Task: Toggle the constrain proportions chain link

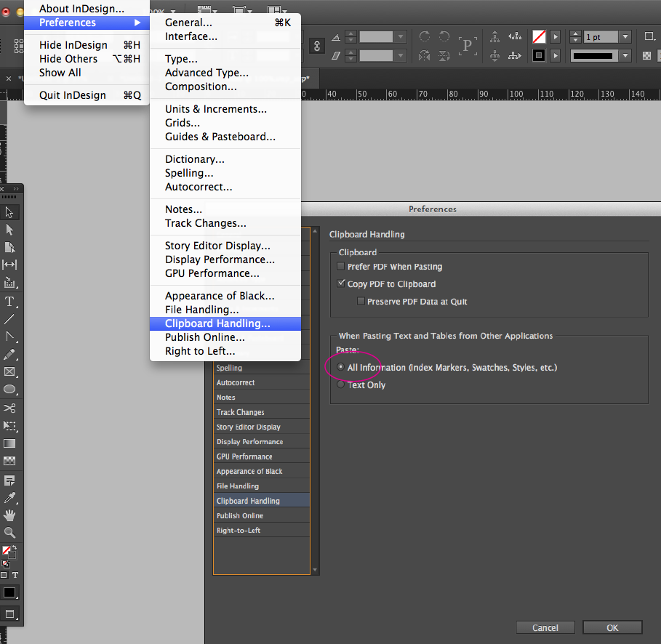Action: click(x=316, y=46)
